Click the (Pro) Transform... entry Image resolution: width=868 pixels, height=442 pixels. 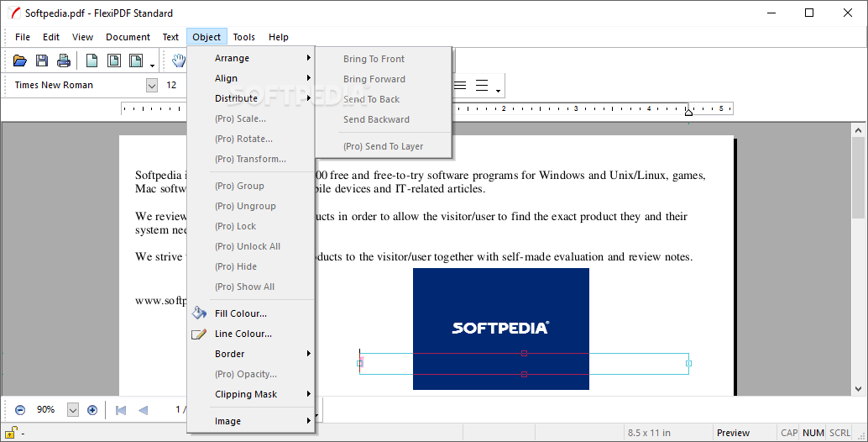click(251, 159)
